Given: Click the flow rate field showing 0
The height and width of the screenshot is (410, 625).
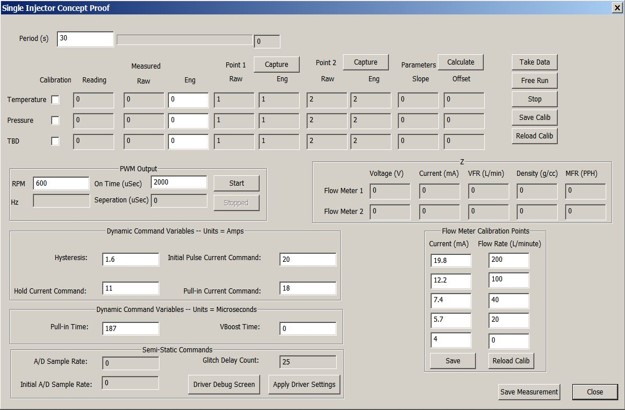Looking at the screenshot, I should click(509, 341).
